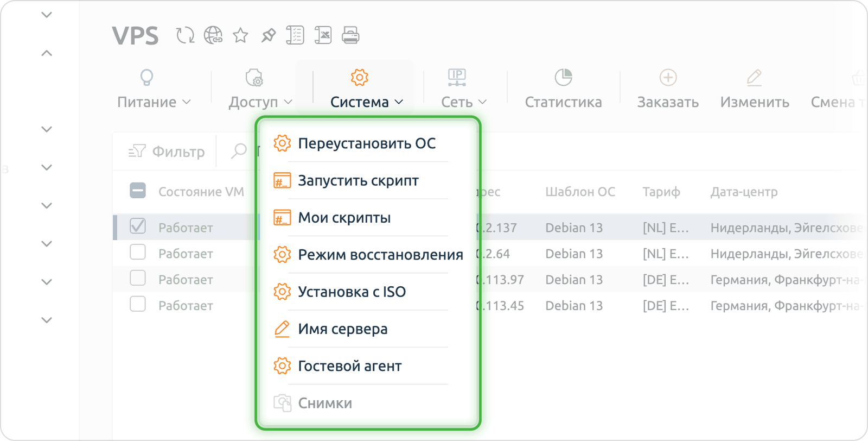Image resolution: width=868 pixels, height=441 pixels.
Task: Click gear icon beside Переустановить ОС
Action: pyautogui.click(x=282, y=143)
